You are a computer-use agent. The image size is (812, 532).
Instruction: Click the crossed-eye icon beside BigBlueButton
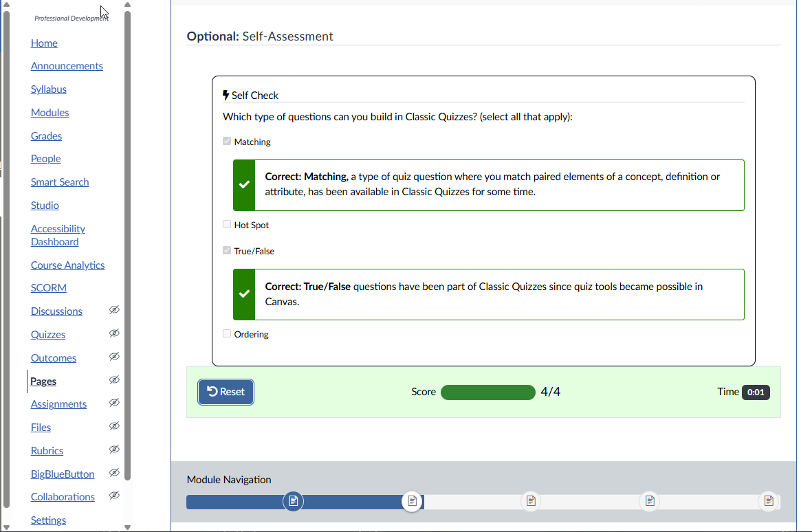tap(114, 473)
